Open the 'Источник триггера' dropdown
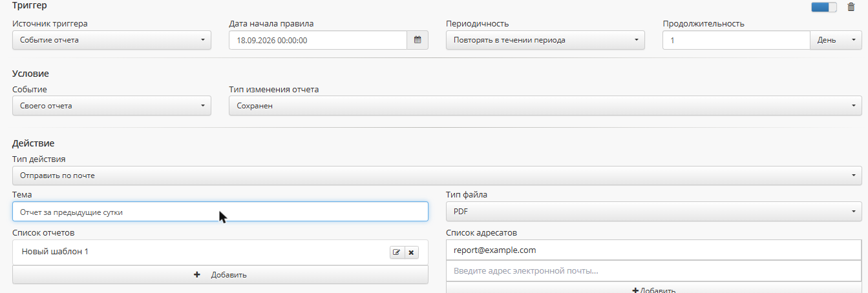The width and height of the screenshot is (868, 293). pos(112,40)
